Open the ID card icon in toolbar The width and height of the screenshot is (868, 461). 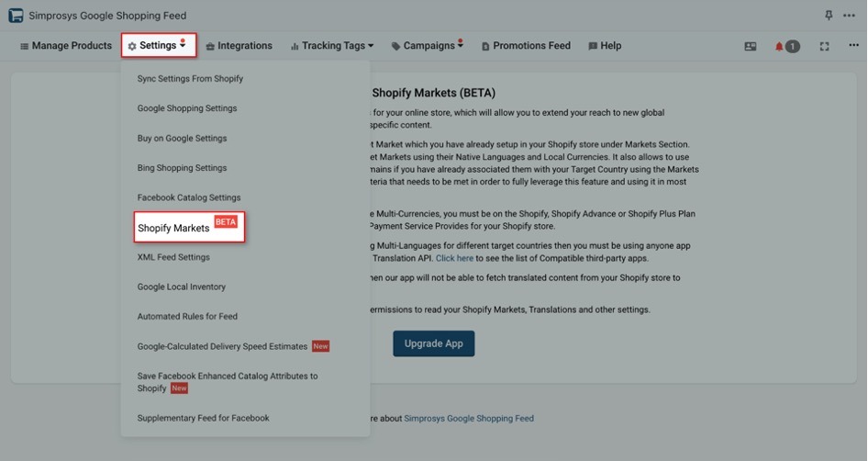tap(750, 47)
